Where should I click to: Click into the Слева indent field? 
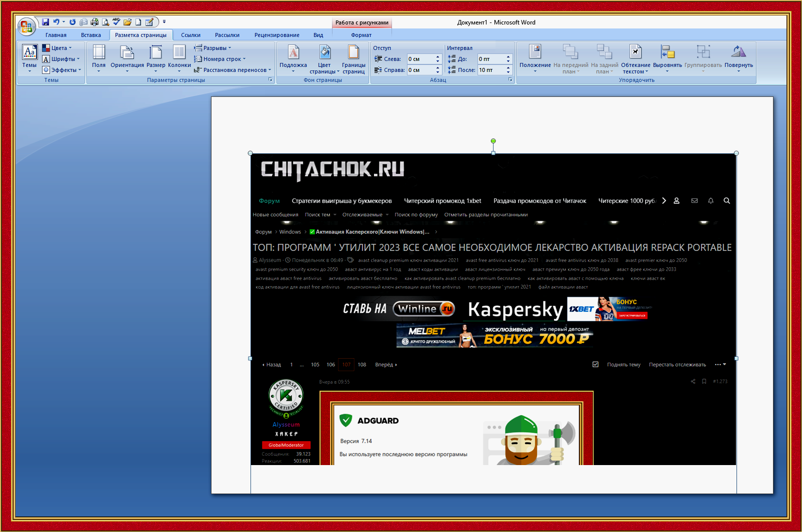[420, 59]
